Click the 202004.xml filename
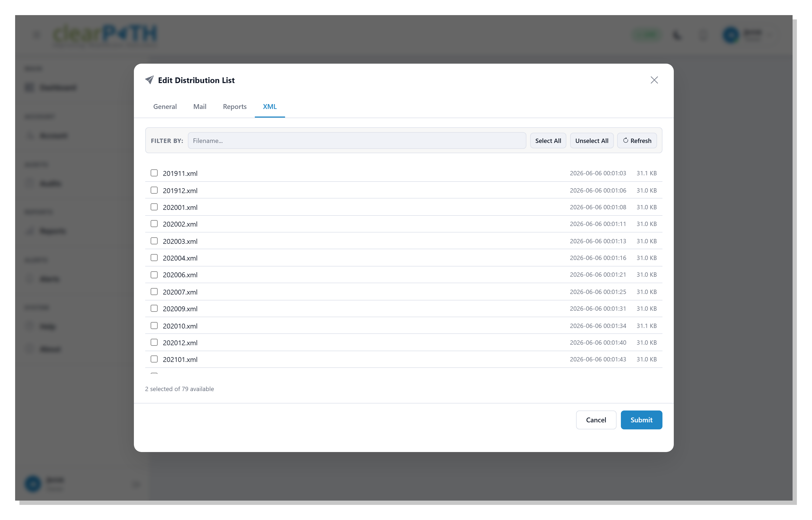Viewport: 812px width, 520px height. [180, 258]
